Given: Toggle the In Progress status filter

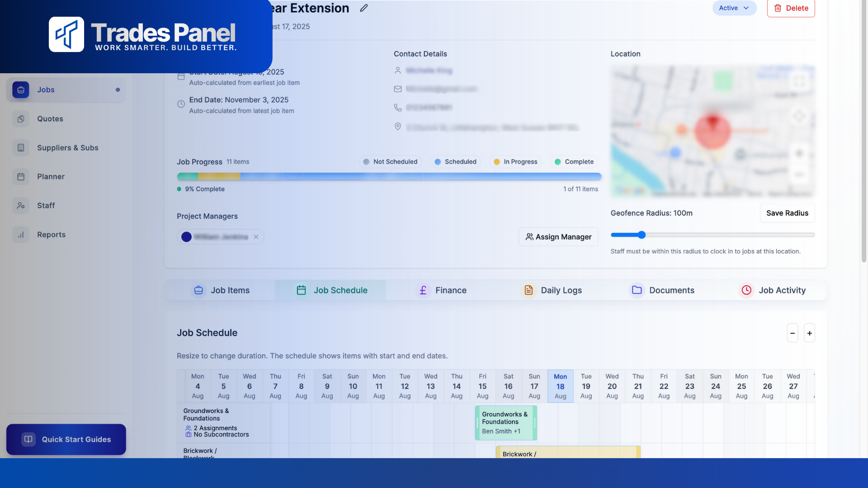Looking at the screenshot, I should point(515,162).
